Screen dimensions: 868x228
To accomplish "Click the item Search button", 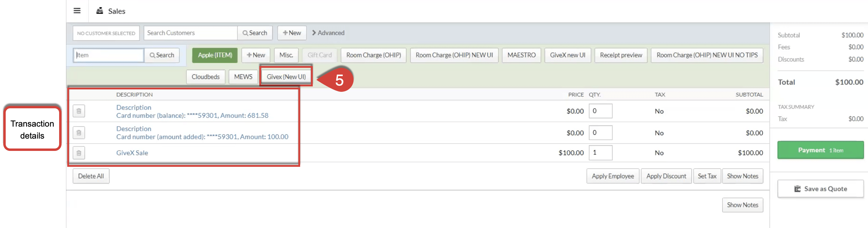I will pyautogui.click(x=162, y=55).
